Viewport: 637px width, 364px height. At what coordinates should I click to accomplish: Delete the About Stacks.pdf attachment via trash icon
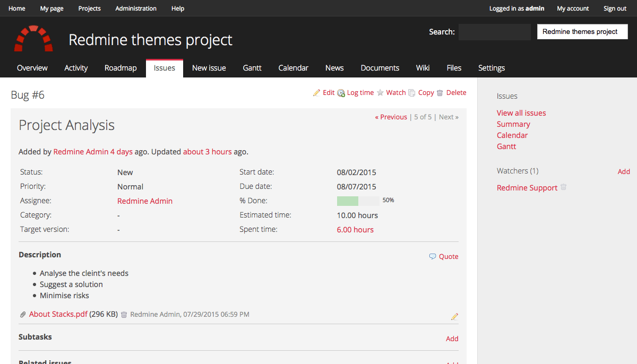pyautogui.click(x=124, y=315)
